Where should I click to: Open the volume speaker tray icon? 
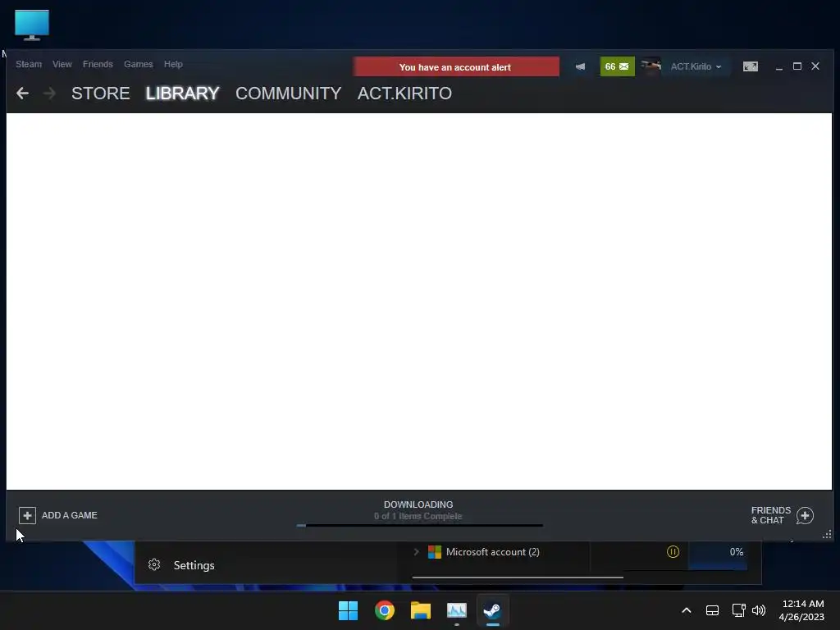(759, 610)
